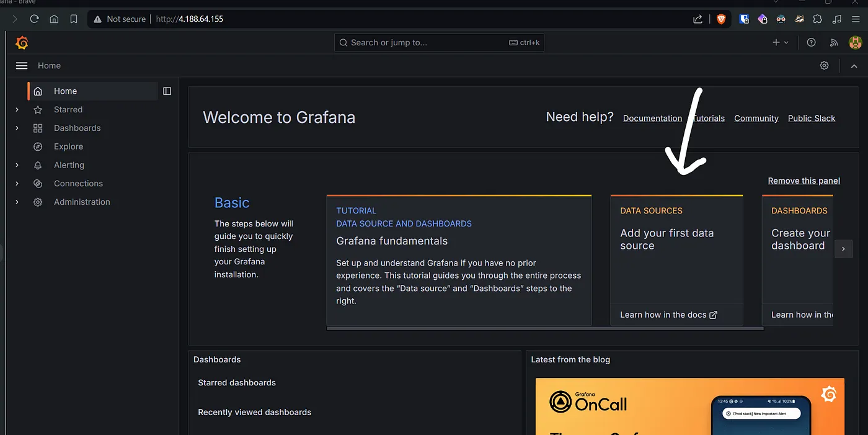Viewport: 868px width, 435px height.
Task: Collapse the top bar with chevron
Action: (854, 66)
